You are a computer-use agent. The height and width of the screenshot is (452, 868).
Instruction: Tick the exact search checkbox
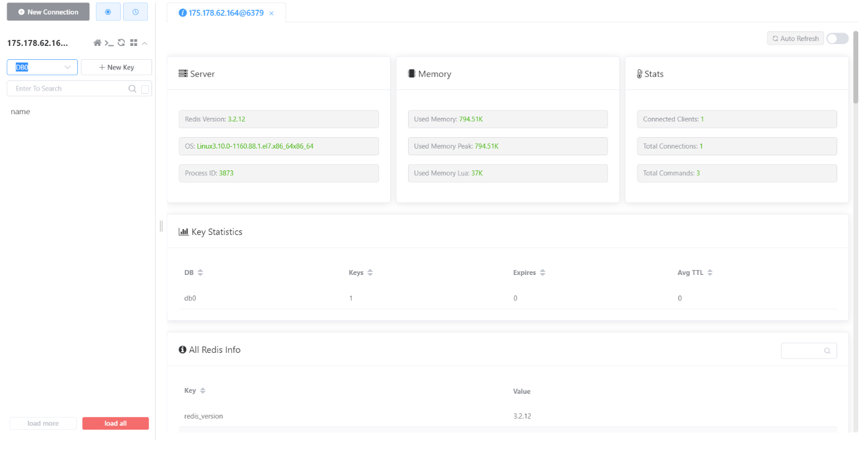tap(145, 89)
